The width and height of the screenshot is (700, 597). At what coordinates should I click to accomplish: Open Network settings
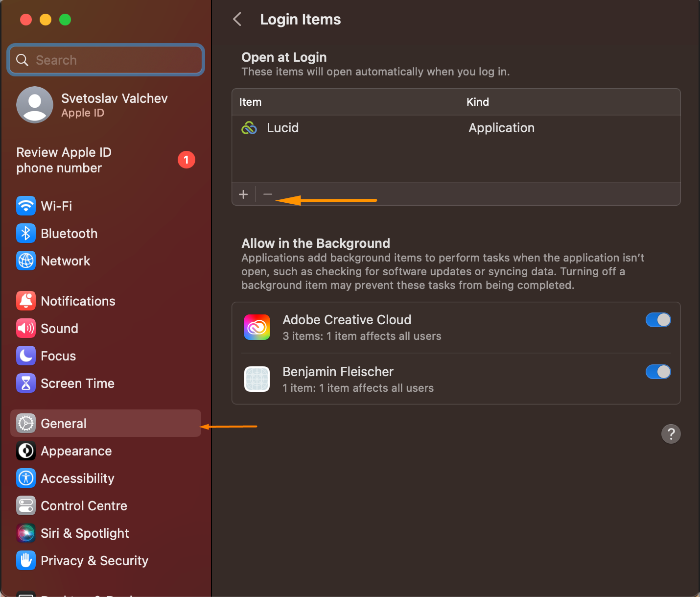click(65, 261)
